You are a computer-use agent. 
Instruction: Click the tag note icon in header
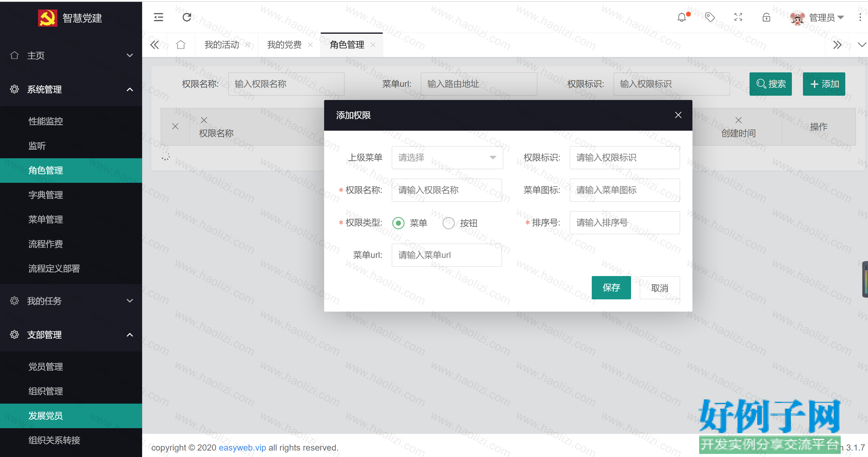[x=710, y=17]
